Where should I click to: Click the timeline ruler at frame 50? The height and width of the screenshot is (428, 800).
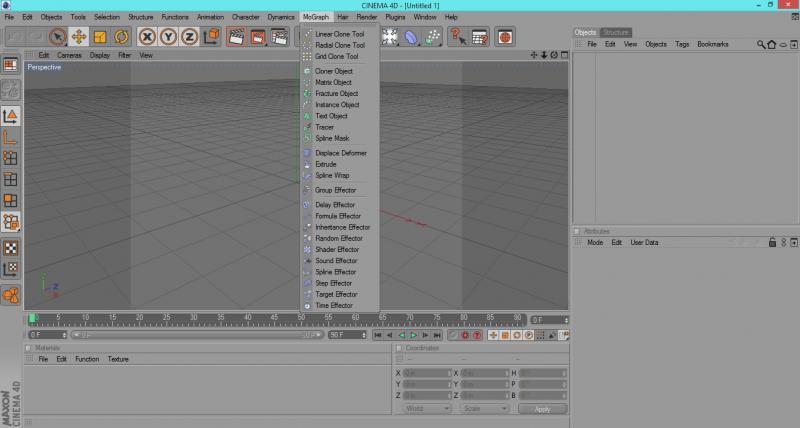click(302, 319)
